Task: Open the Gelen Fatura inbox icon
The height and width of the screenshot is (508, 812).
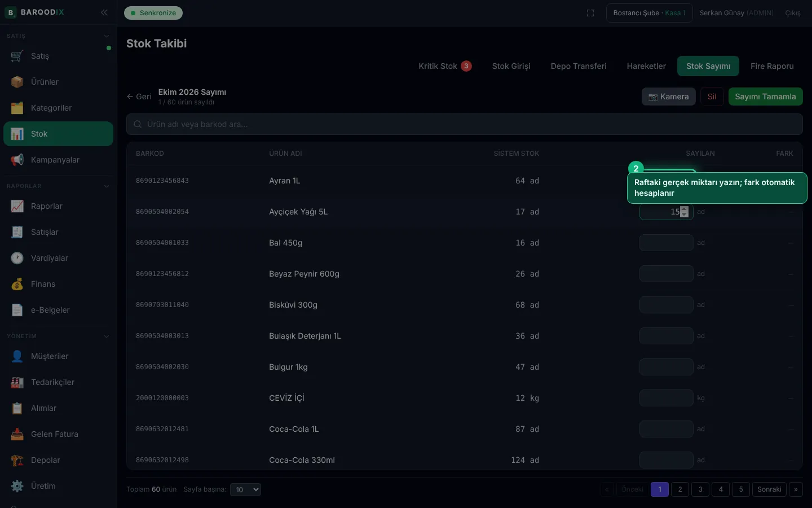Action: pos(17,434)
